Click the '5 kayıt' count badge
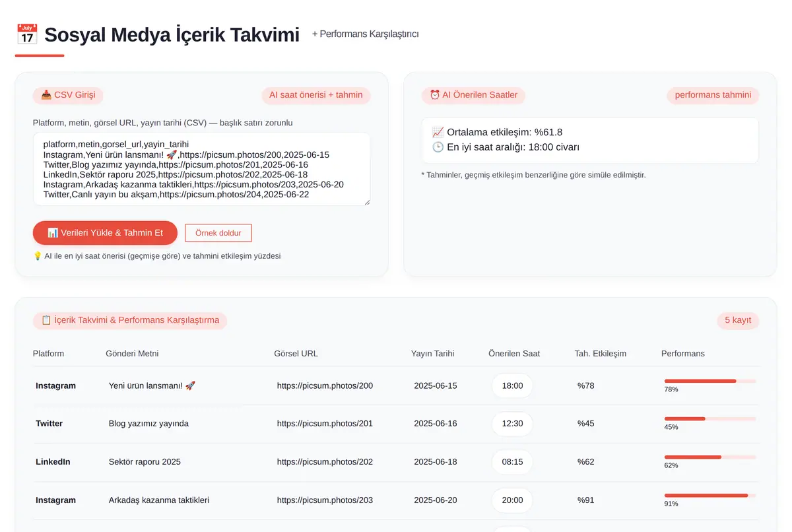Image resolution: width=792 pixels, height=532 pixels. (738, 320)
